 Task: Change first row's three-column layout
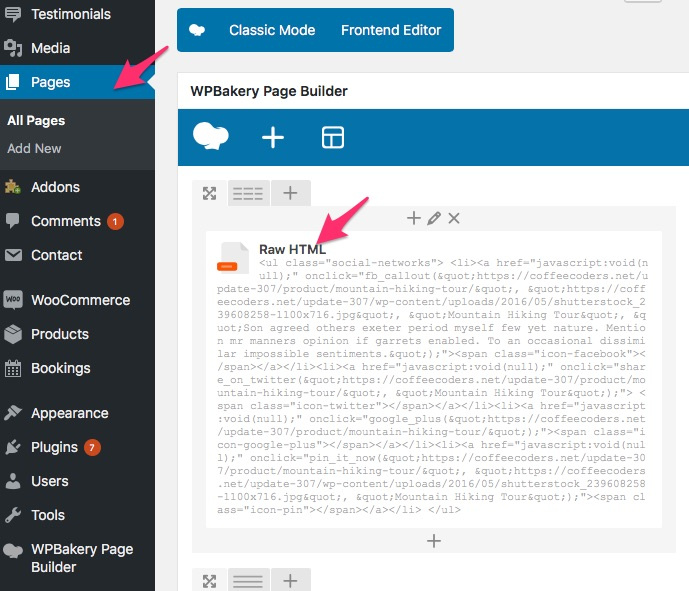(x=248, y=193)
